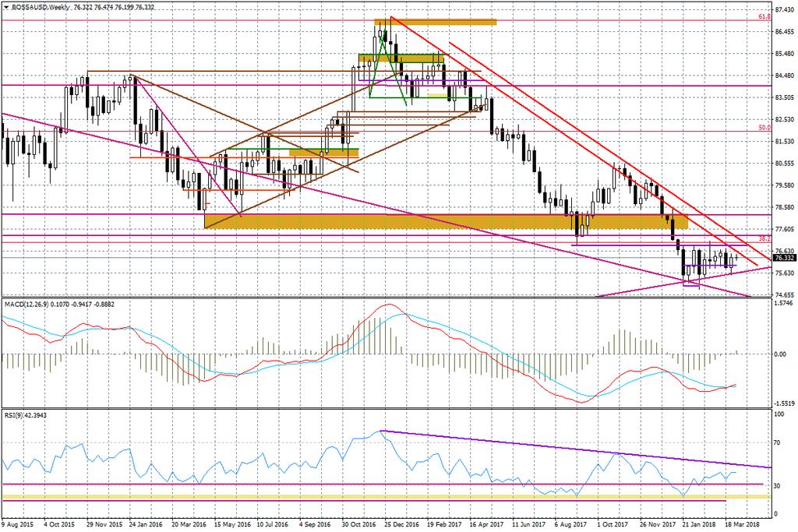Viewport: 798px width, 532px height.
Task: Click the 50.0 Fibonacci level label
Action: coord(764,128)
